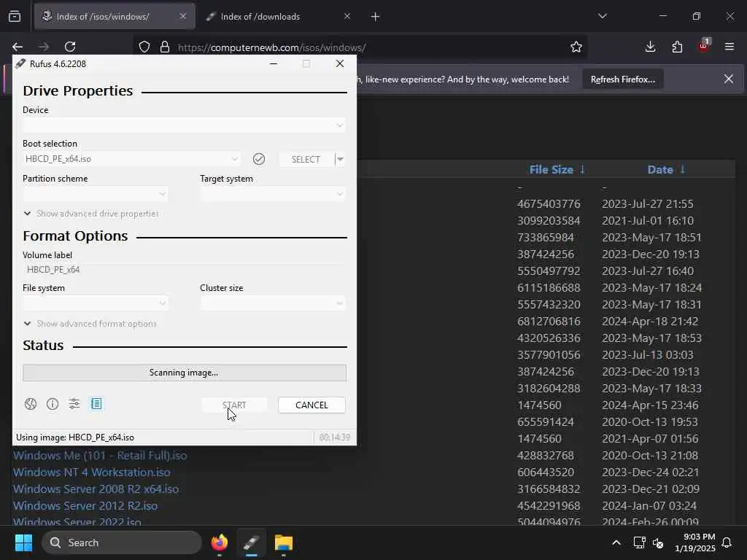Click status text Using image: HBCD_PE_x64.iso
This screenshot has width=747, height=560.
[75, 437]
